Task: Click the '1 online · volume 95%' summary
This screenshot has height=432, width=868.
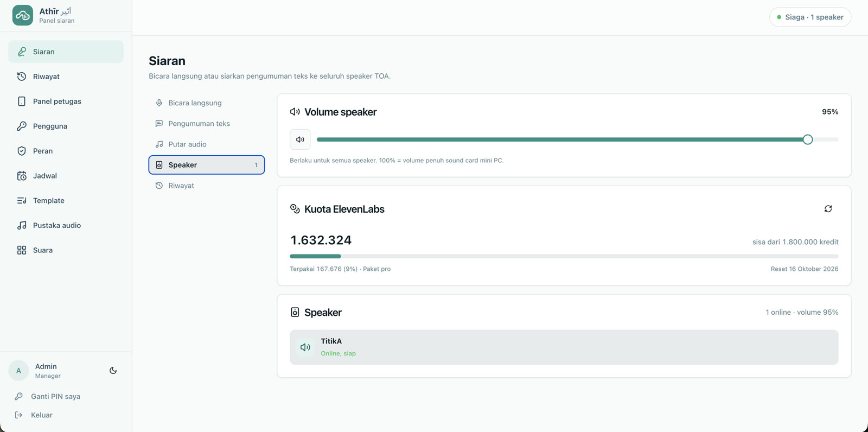Action: 802,313
